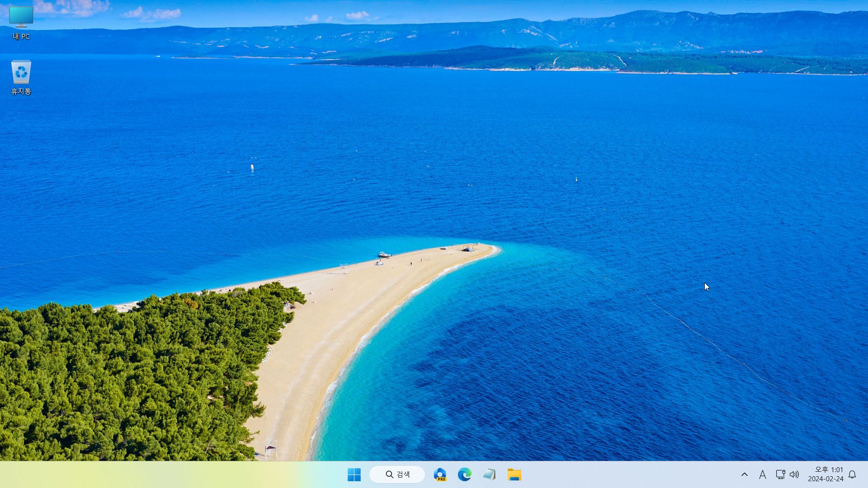Screen dimensions: 868x488
Task: Open Microsoft Edge from taskbar
Action: coord(464,474)
